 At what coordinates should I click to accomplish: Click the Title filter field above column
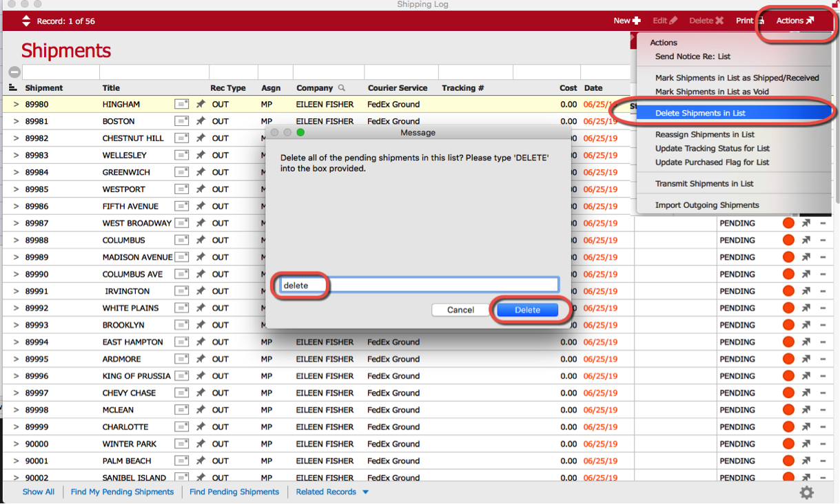click(154, 72)
